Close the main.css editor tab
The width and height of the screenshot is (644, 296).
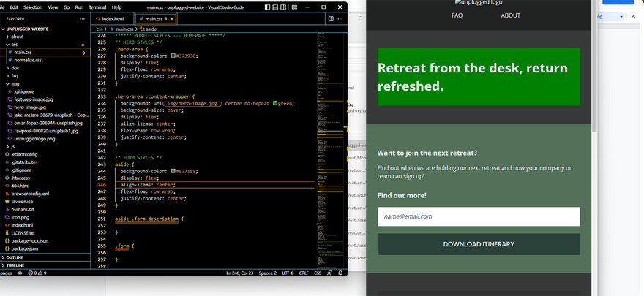(173, 18)
